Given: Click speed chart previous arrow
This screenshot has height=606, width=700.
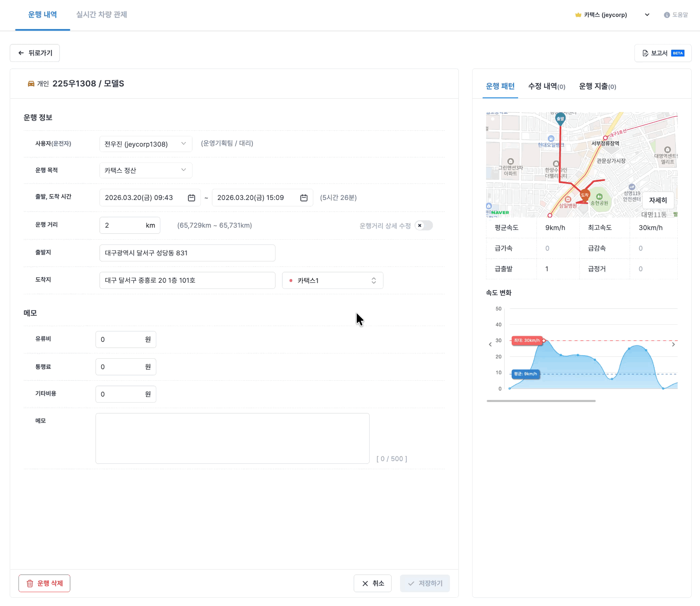Looking at the screenshot, I should [x=490, y=345].
